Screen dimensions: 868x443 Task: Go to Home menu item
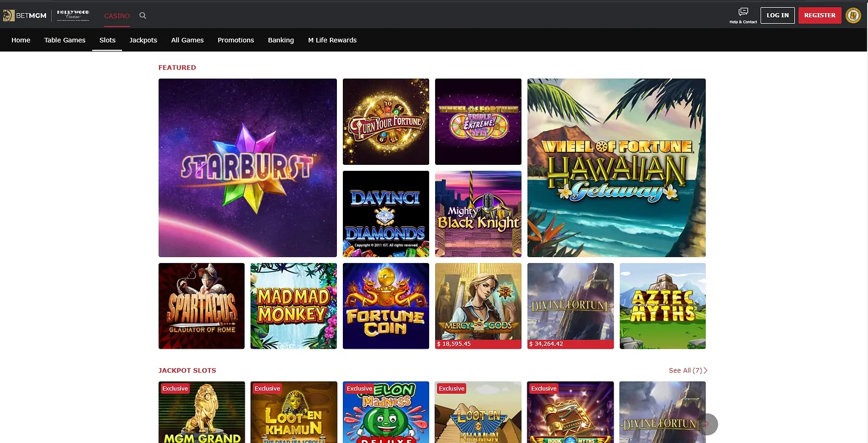[x=21, y=40]
